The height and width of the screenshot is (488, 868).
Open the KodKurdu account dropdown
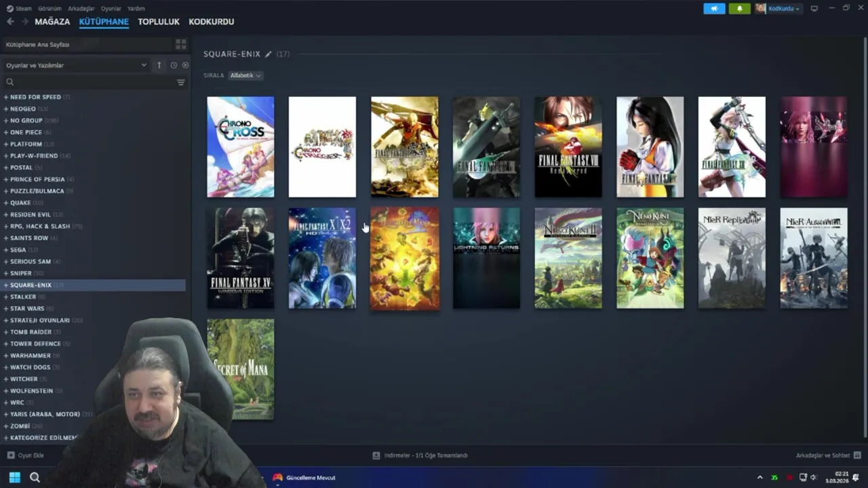pos(778,8)
